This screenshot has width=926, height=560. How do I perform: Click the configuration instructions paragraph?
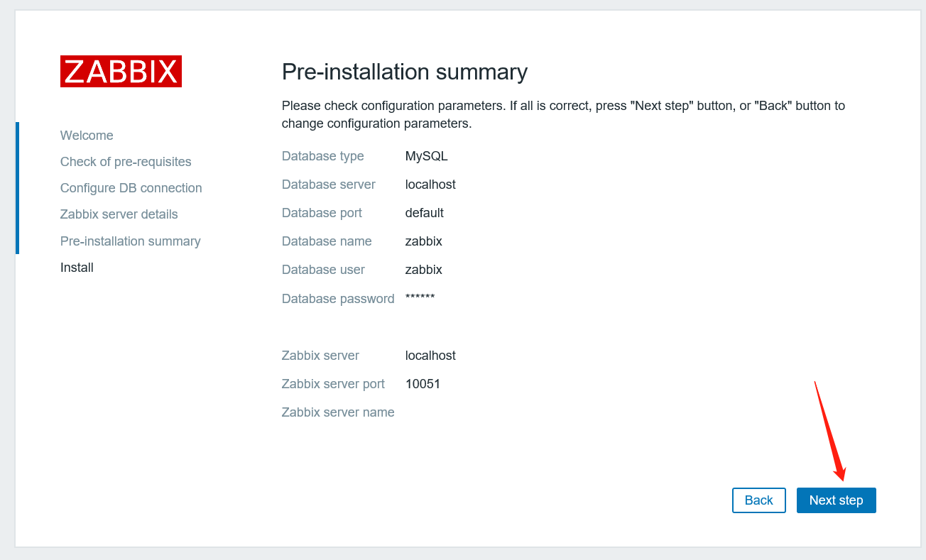point(563,114)
